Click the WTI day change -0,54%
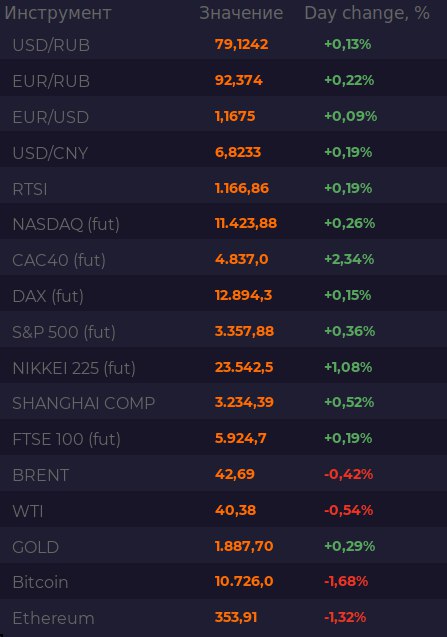Screen dimensions: 447x637 tap(348, 510)
